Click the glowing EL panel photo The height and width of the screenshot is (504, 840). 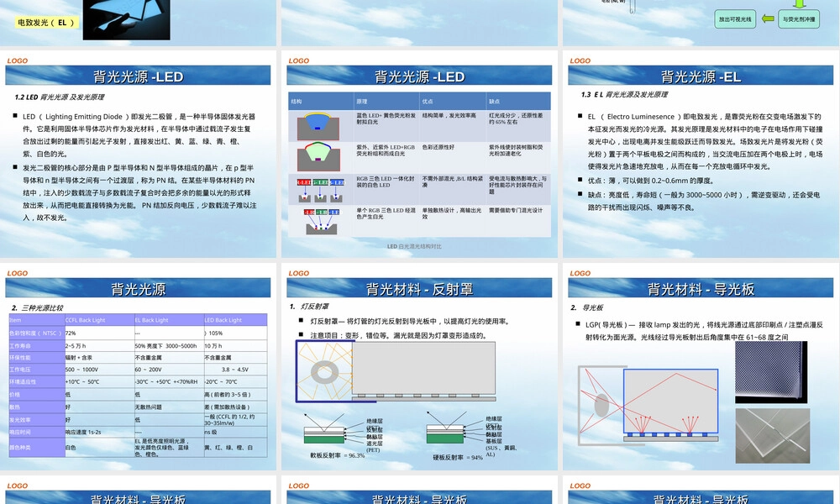pos(127,20)
